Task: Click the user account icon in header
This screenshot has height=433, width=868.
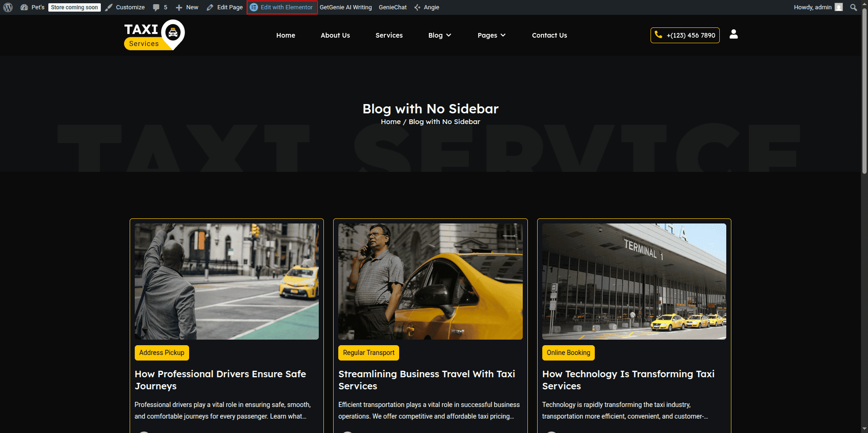Action: coord(734,34)
